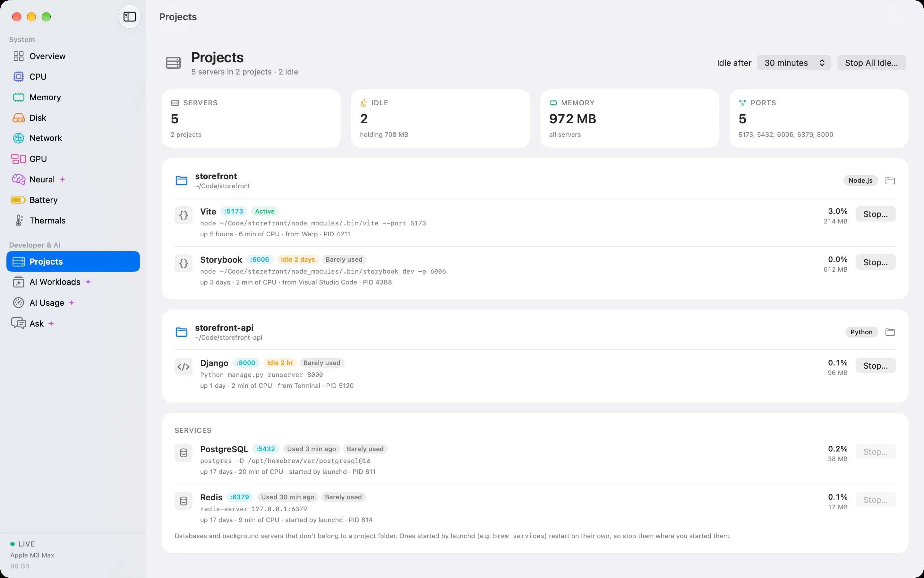Click the Vite :5173 port badge
Image resolution: width=924 pixels, height=578 pixels.
pyautogui.click(x=234, y=211)
